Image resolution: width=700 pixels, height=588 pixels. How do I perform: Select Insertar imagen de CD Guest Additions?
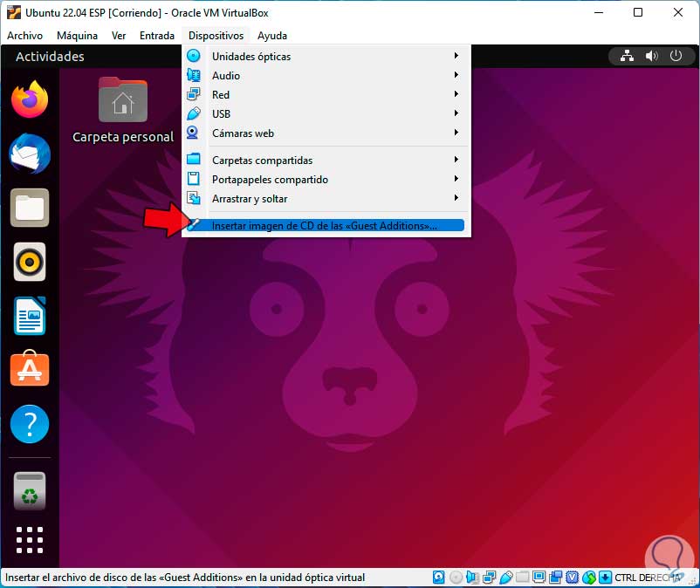pyautogui.click(x=326, y=225)
